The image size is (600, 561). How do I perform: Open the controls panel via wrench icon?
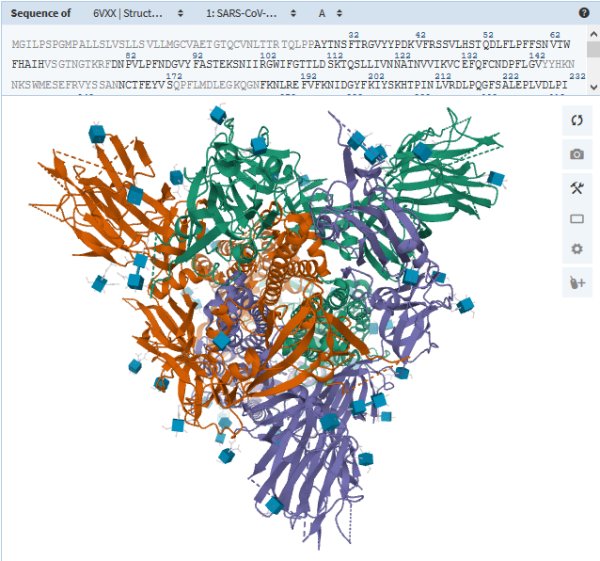tap(576, 187)
